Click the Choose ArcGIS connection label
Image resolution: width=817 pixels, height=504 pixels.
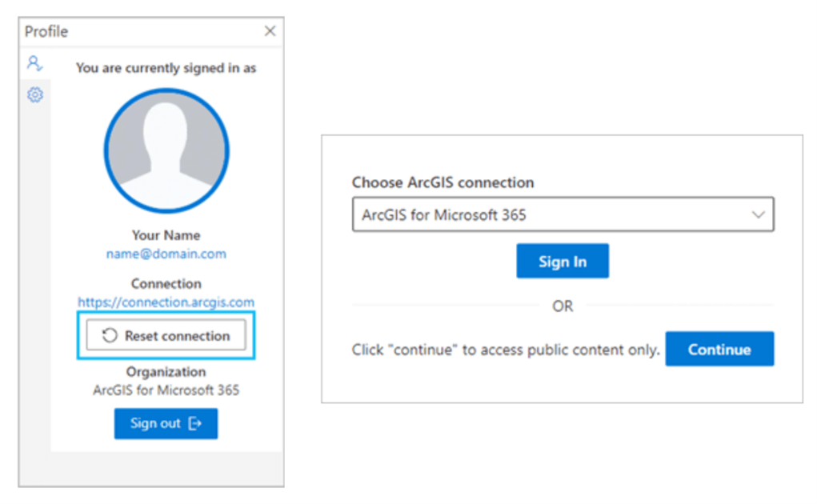[x=443, y=182]
